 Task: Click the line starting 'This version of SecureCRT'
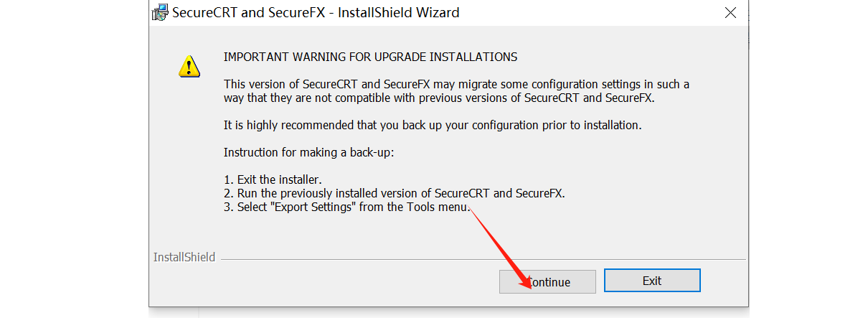(456, 84)
